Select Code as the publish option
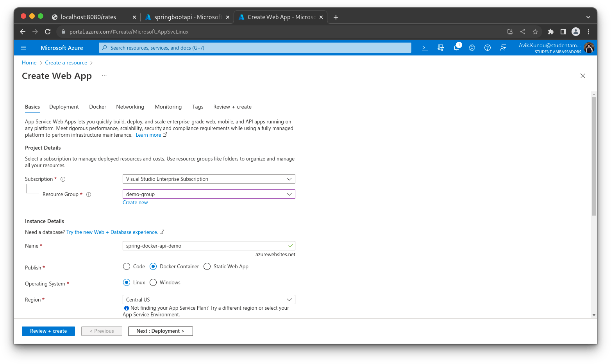 click(x=127, y=266)
